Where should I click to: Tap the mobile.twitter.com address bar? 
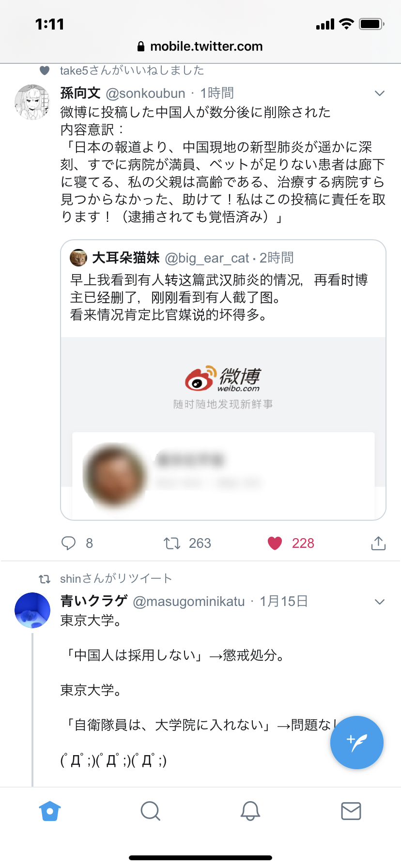200,46
